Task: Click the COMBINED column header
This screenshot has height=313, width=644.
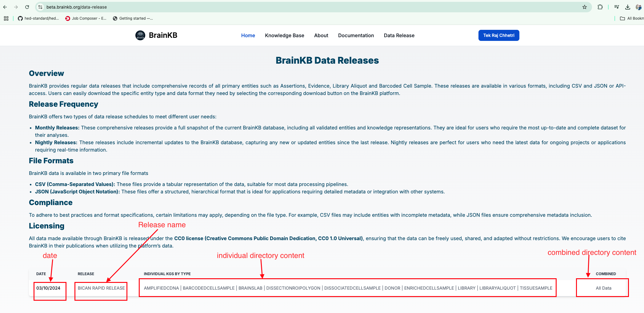Action: (x=606, y=274)
